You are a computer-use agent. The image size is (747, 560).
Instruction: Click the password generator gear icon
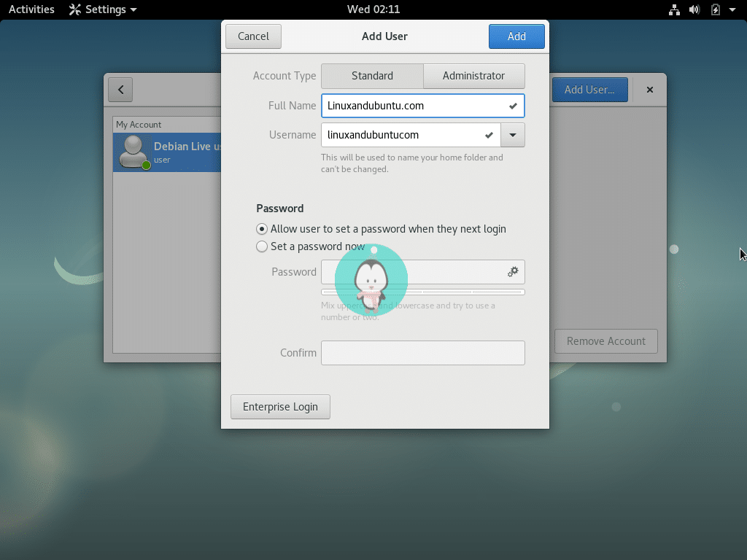(513, 272)
